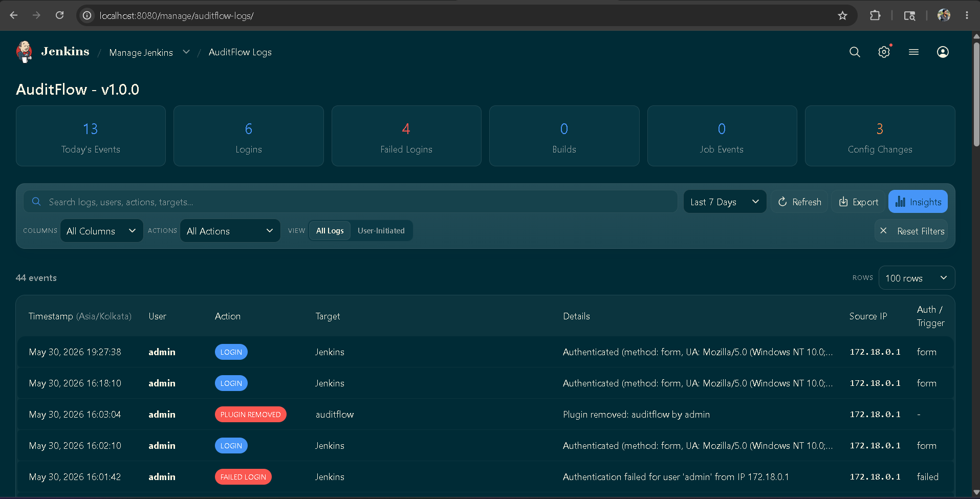Reload the page with the refresh icon

59,15
